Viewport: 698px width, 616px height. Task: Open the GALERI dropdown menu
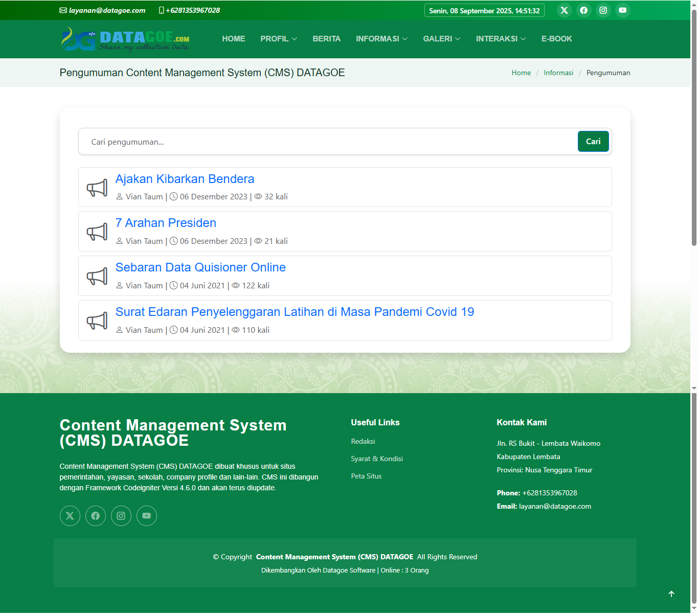441,39
